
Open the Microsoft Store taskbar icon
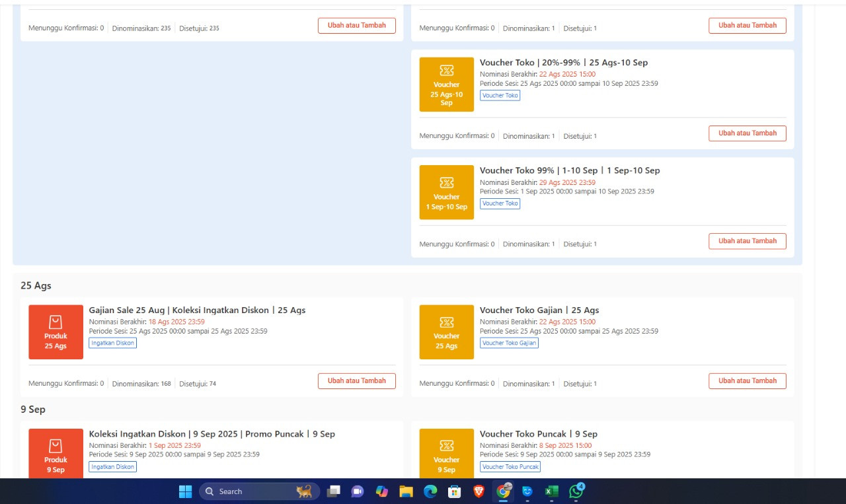coord(454,491)
